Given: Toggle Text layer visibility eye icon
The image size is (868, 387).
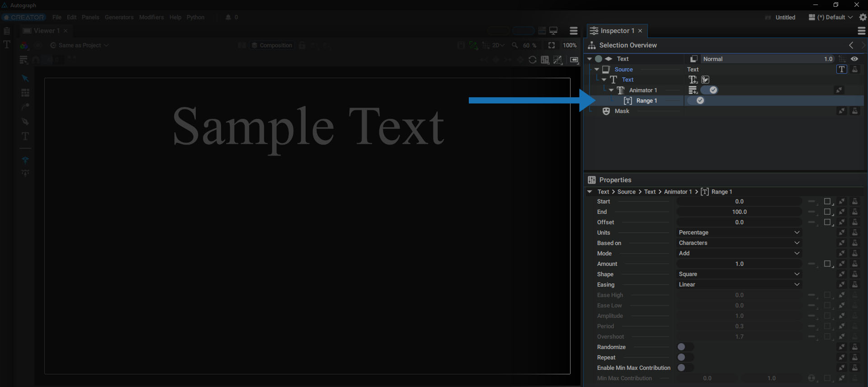Looking at the screenshot, I should click(854, 59).
